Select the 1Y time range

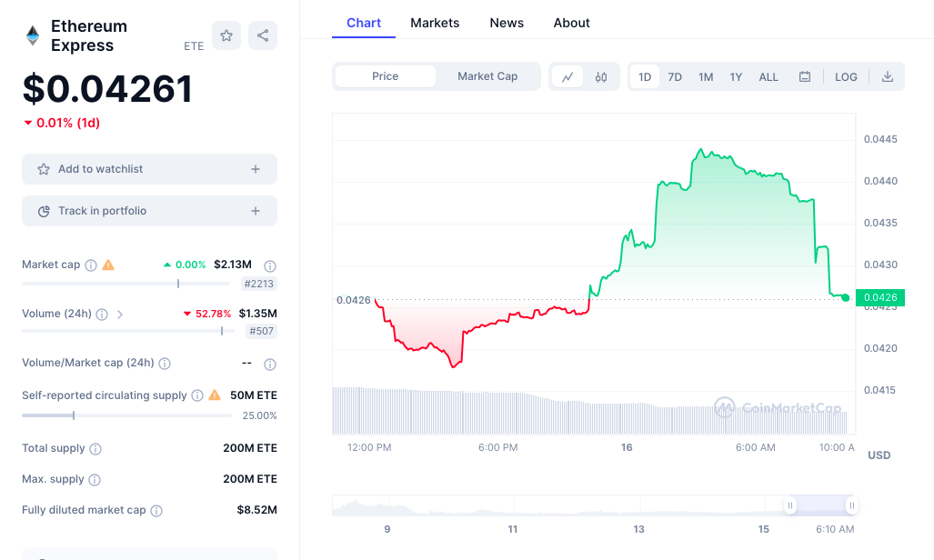[737, 77]
